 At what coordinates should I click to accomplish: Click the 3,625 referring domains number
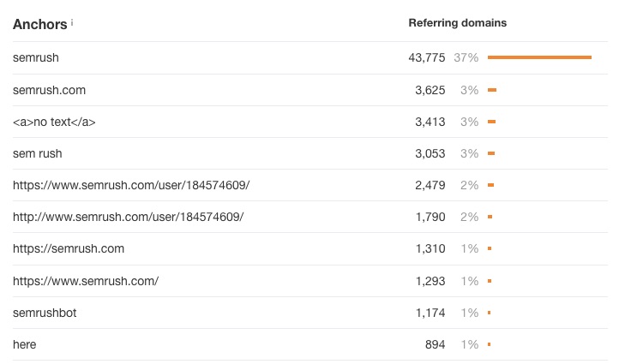click(430, 90)
